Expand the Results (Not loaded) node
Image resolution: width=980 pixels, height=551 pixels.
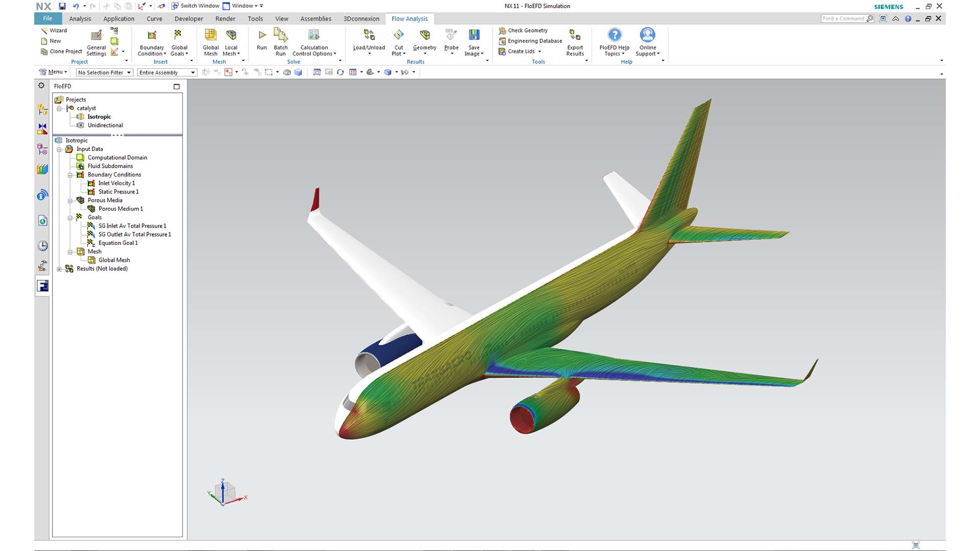(59, 269)
